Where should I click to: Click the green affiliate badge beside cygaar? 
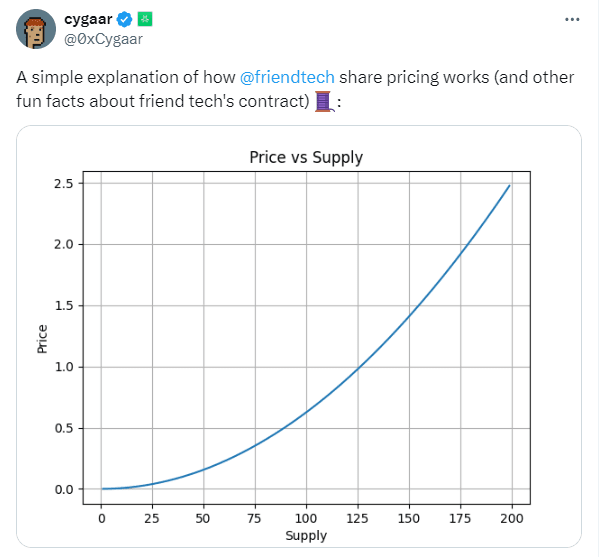click(x=144, y=19)
